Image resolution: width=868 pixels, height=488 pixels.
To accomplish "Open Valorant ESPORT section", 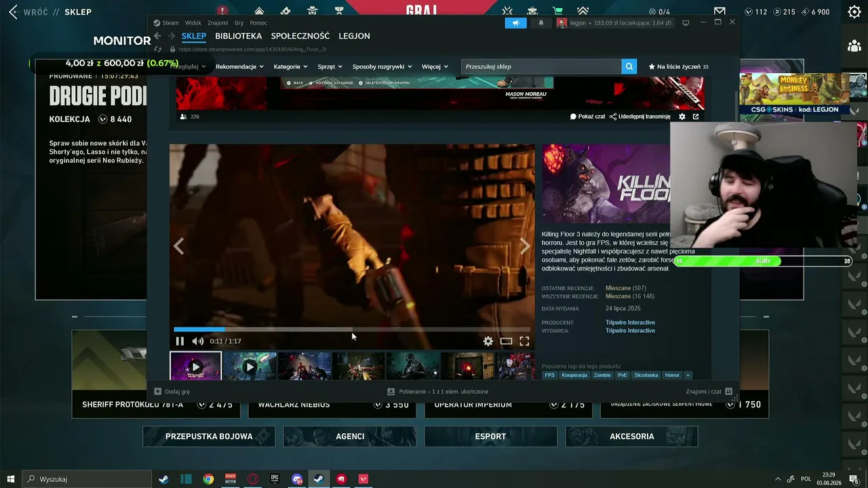I will click(x=491, y=436).
